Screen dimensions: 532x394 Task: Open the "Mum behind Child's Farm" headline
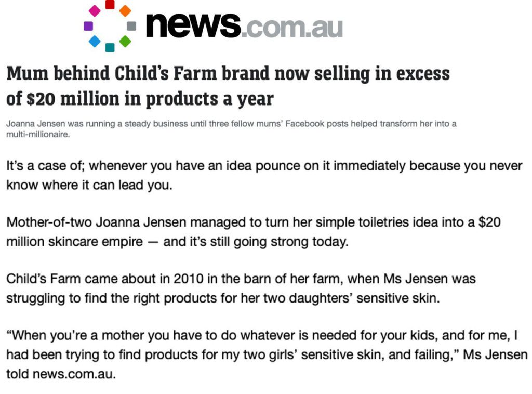[228, 86]
